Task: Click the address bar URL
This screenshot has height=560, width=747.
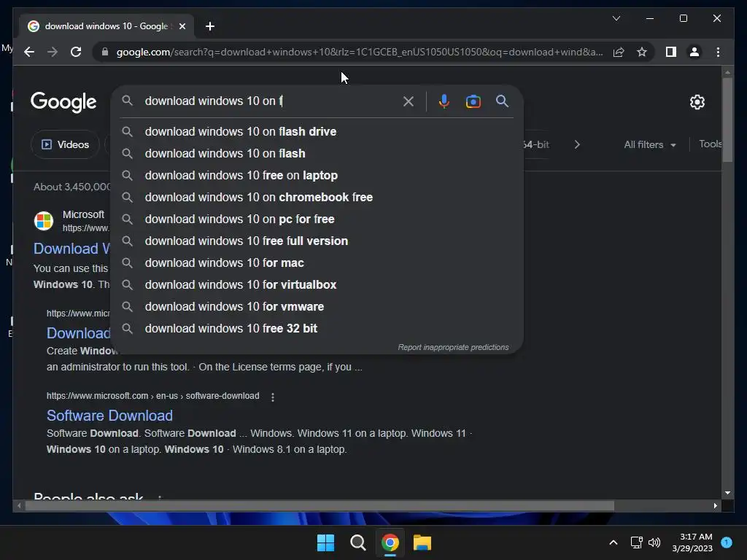Action: [x=360, y=52]
